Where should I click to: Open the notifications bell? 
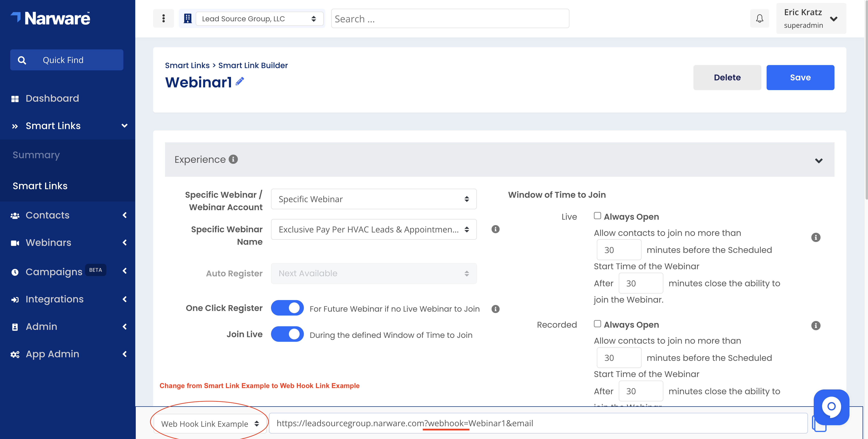[759, 19]
